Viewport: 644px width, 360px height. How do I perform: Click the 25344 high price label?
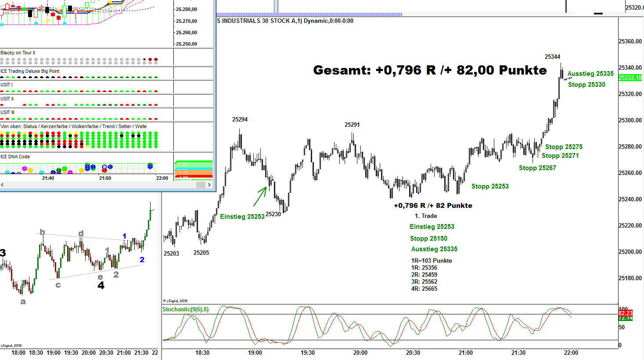pyautogui.click(x=552, y=57)
